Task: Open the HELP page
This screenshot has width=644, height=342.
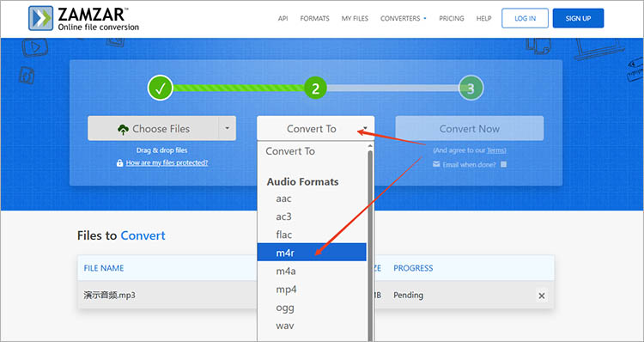Action: click(483, 19)
